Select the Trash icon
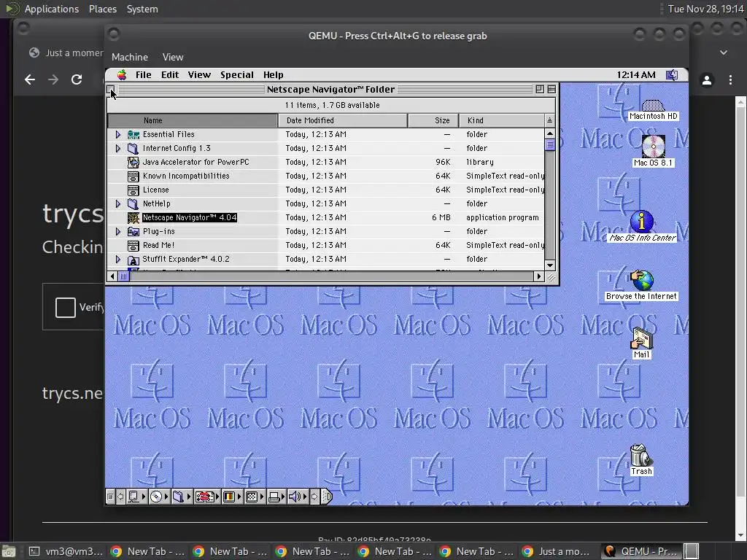 [640, 455]
